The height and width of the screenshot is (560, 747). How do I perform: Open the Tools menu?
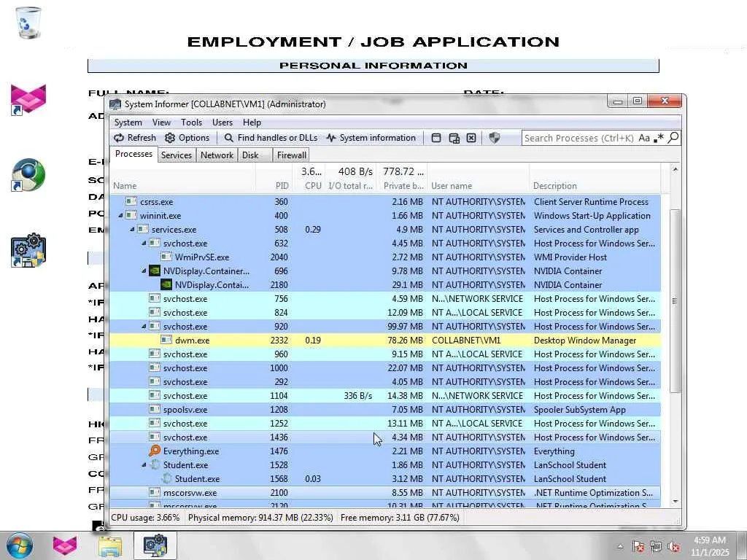click(192, 122)
